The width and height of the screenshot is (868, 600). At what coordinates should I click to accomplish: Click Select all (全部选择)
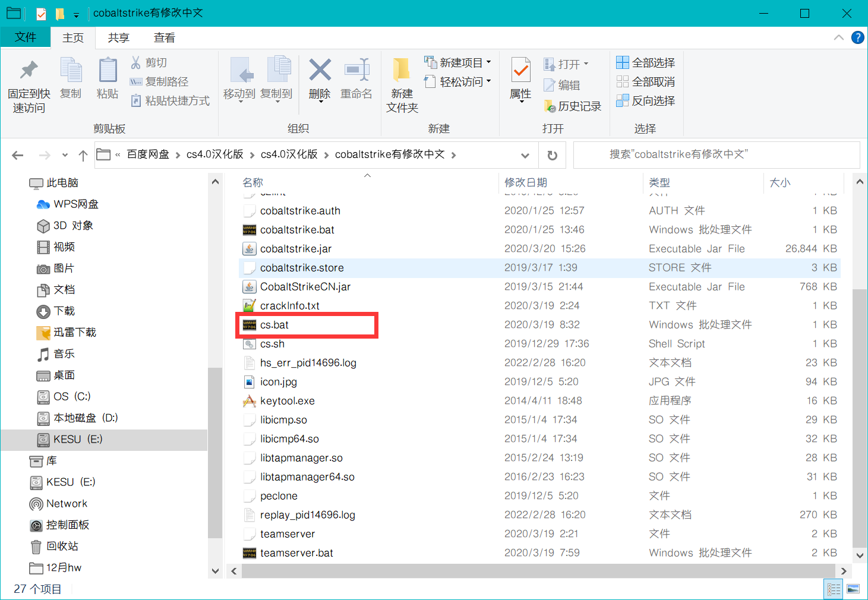pos(646,62)
